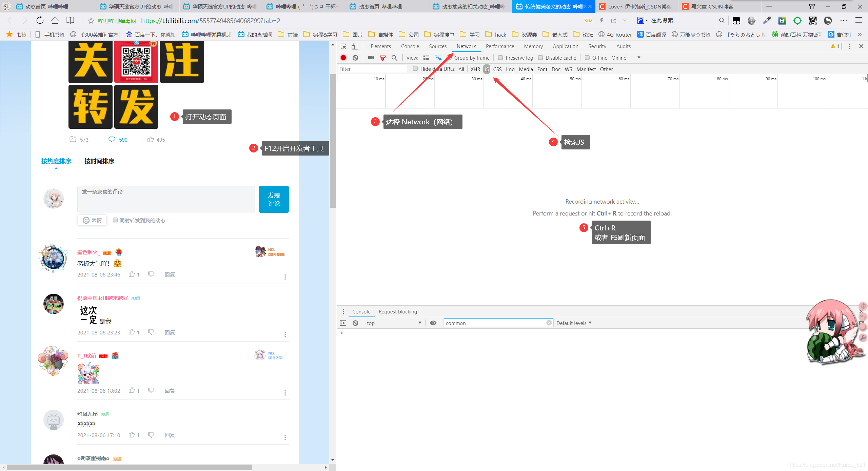Expand the address bar dropdown chevron

625,21
